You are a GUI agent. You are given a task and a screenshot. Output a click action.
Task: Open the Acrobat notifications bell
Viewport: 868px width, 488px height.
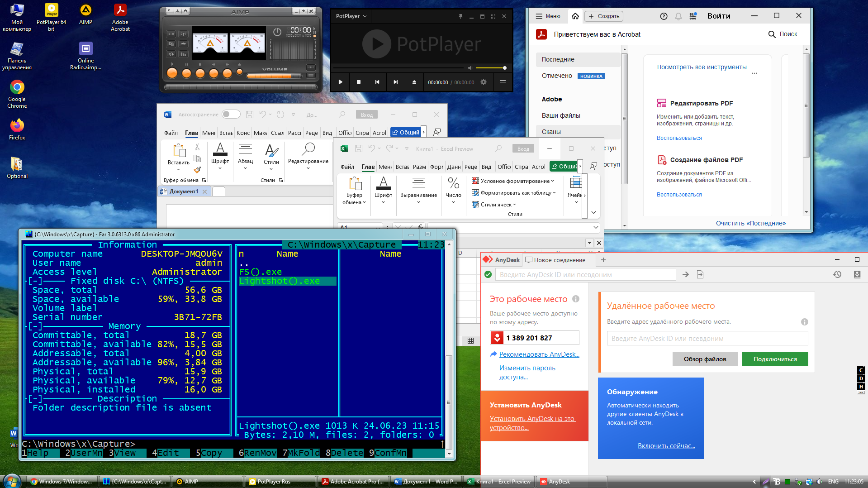pyautogui.click(x=678, y=16)
